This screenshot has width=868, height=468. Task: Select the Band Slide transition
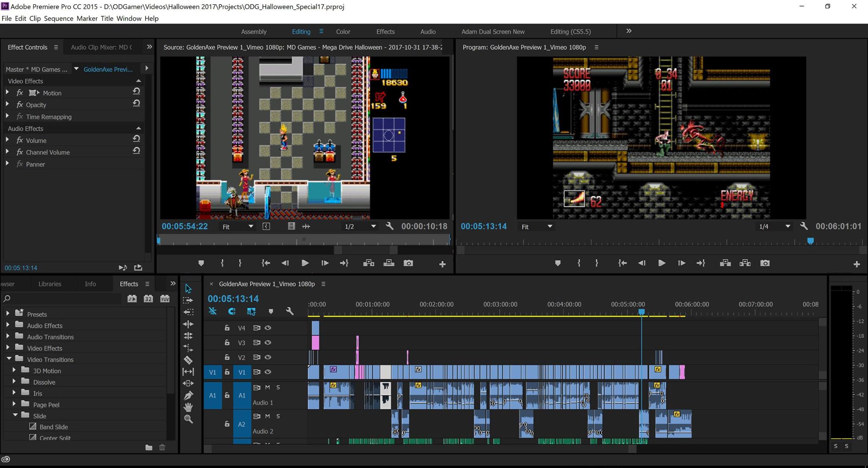coord(53,427)
